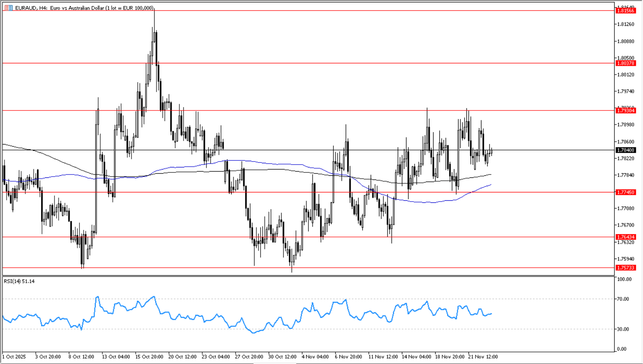This screenshot has height=364, width=643.
Task: Click the horizontal scrollbar thumb below chart
Action: click(x=275, y=363)
